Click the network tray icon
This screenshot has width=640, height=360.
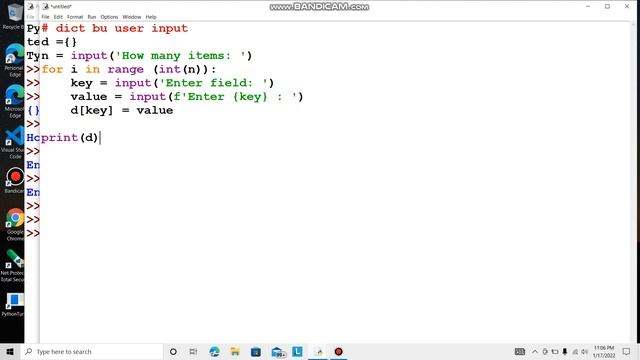tap(575, 351)
